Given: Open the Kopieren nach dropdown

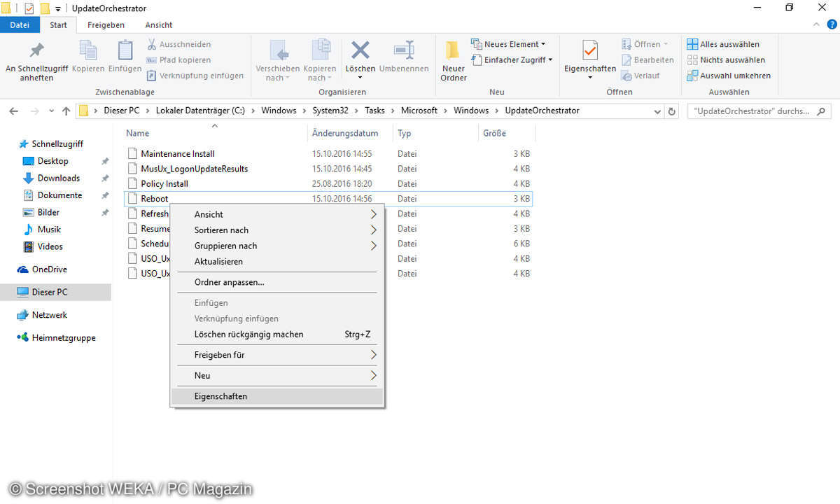Looking at the screenshot, I should coord(320,62).
